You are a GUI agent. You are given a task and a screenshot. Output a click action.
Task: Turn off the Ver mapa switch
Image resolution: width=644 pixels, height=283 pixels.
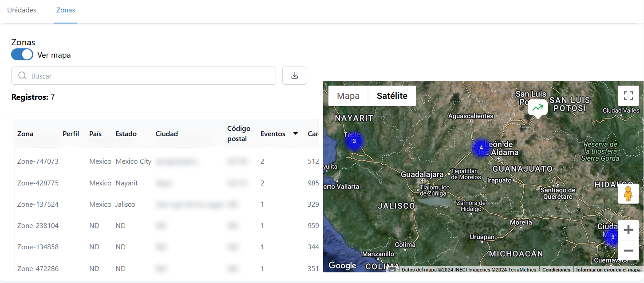click(x=22, y=55)
